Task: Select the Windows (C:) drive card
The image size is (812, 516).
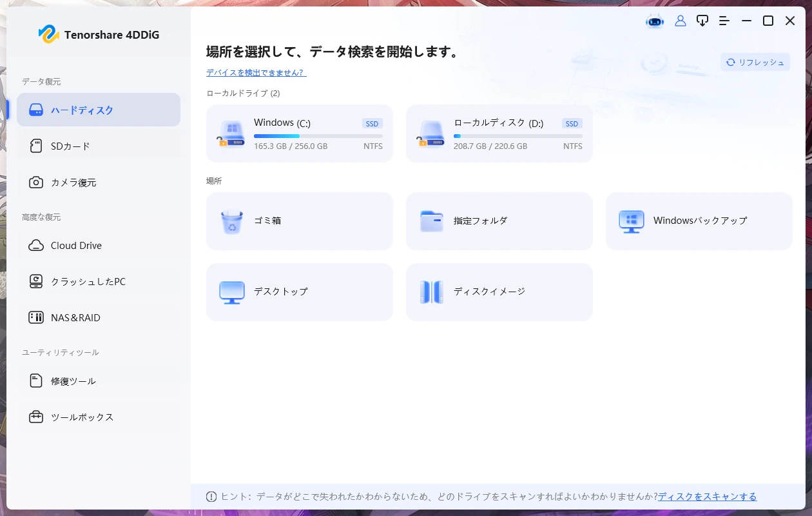Action: tap(300, 134)
